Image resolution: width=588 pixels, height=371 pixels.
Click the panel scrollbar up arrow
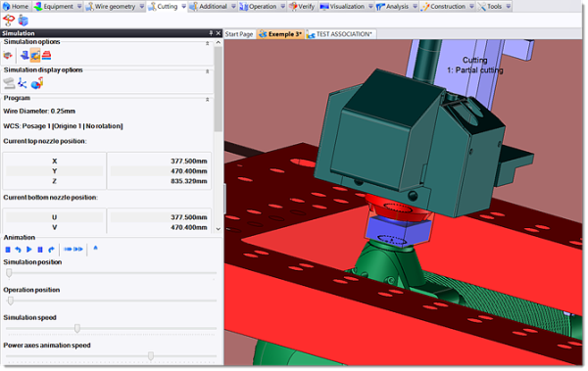pyautogui.click(x=219, y=43)
